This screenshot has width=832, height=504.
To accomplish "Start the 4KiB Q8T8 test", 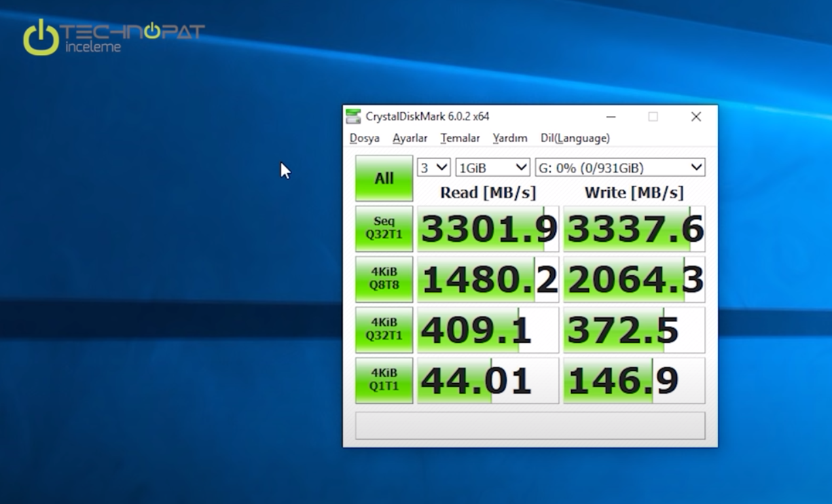I will click(384, 279).
